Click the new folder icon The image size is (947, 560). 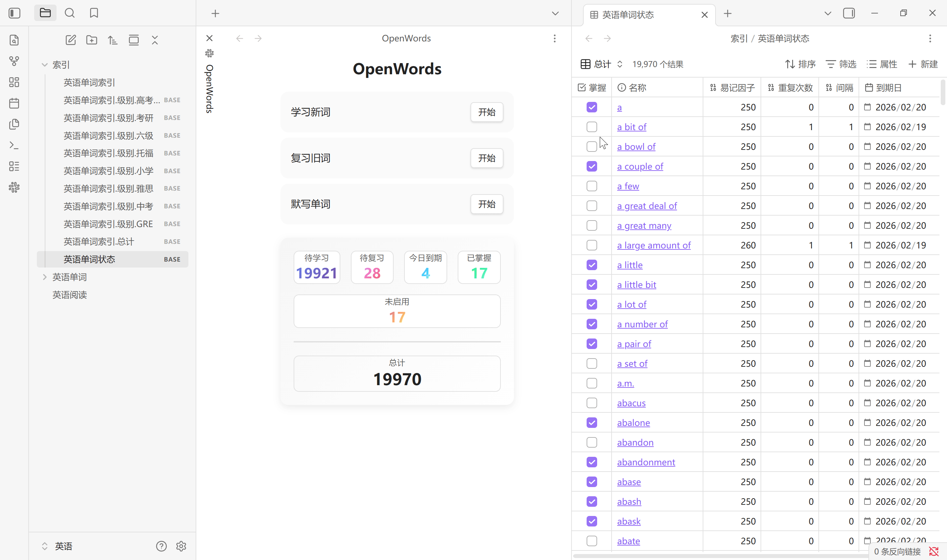pos(92,40)
